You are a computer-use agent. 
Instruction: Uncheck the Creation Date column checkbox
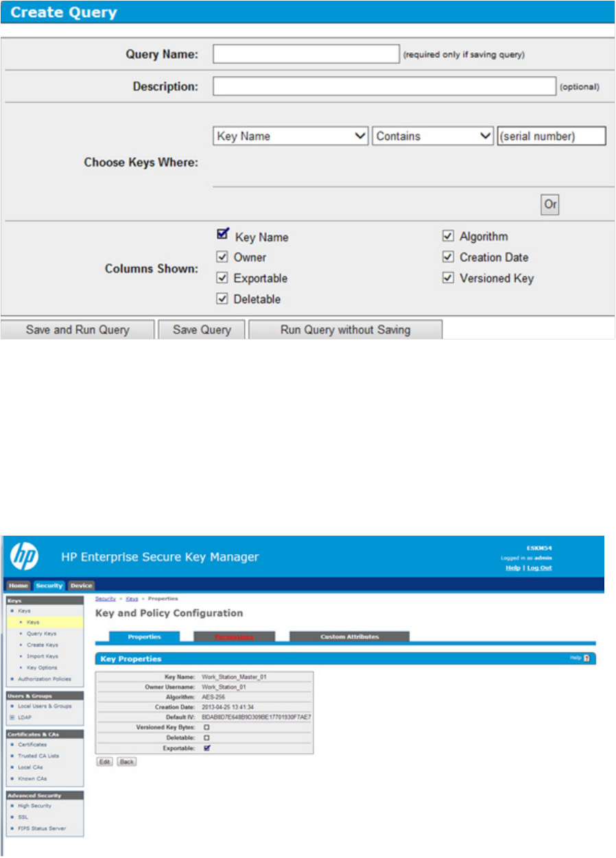click(448, 257)
